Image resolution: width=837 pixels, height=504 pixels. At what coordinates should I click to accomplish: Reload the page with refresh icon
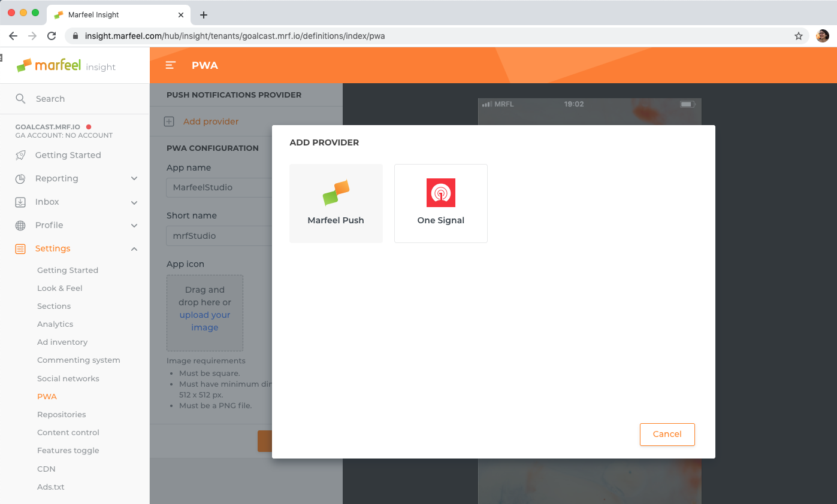(x=52, y=36)
